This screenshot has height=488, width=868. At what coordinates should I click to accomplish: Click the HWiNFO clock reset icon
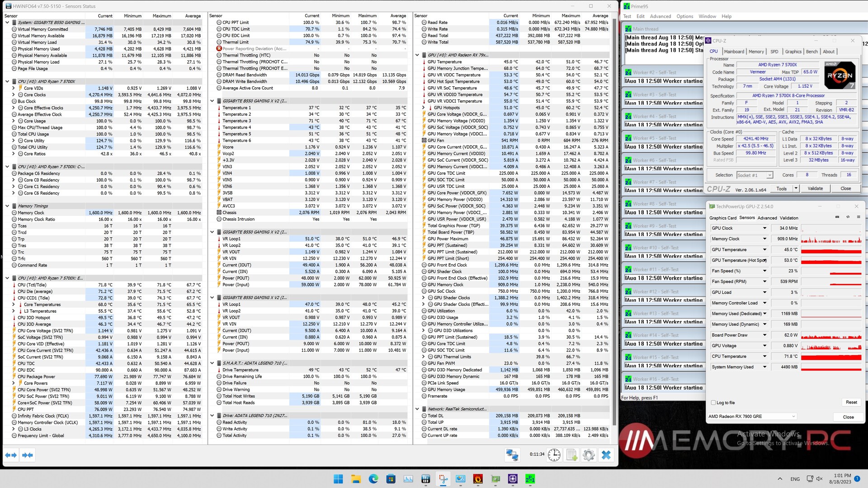coord(554,455)
